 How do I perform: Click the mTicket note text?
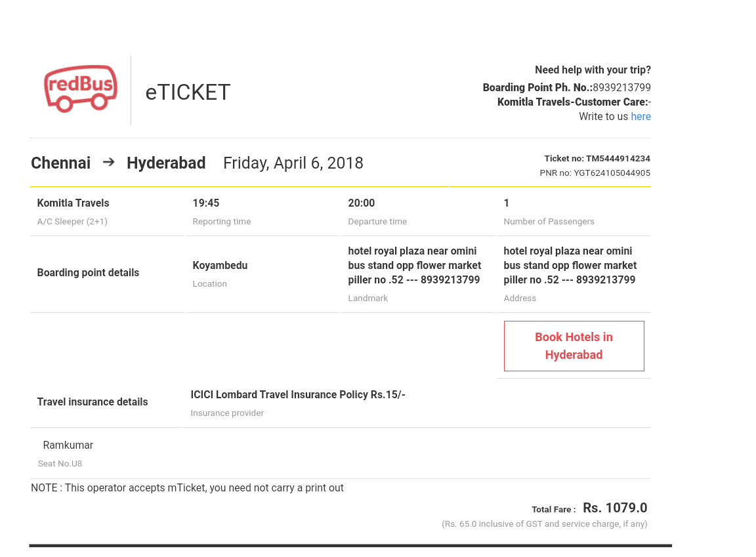pos(187,488)
